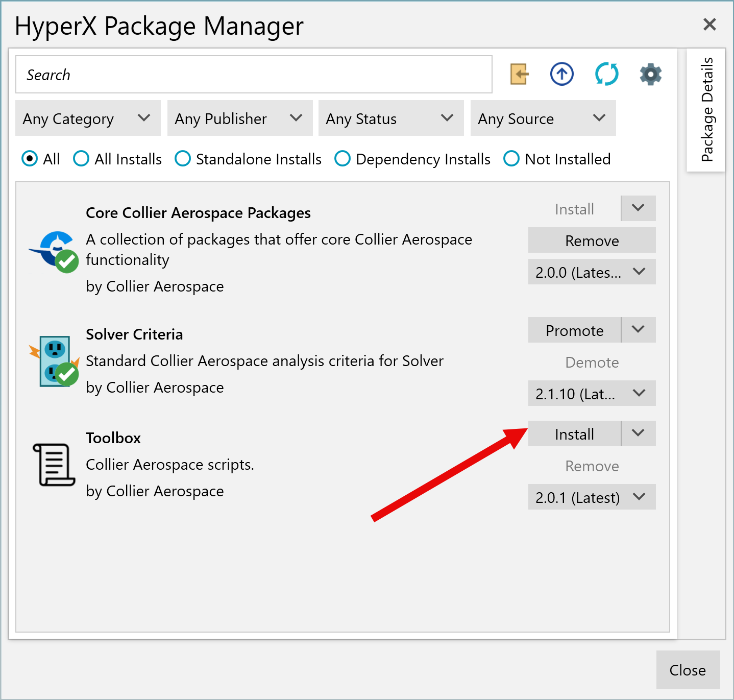Click Install button for Toolbox
Image resolution: width=734 pixels, height=700 pixels.
tap(574, 433)
